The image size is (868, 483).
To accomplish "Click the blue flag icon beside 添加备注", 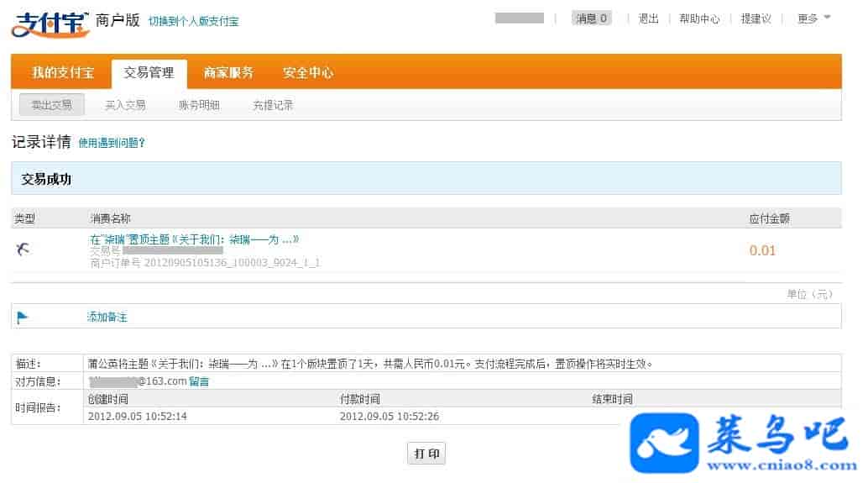I will (23, 317).
